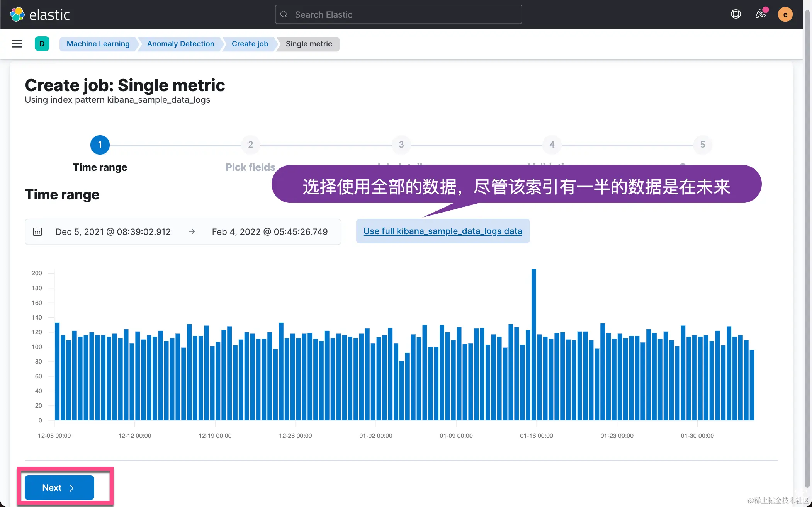Click the 200 y-axis value
The height and width of the screenshot is (507, 812).
37,273
